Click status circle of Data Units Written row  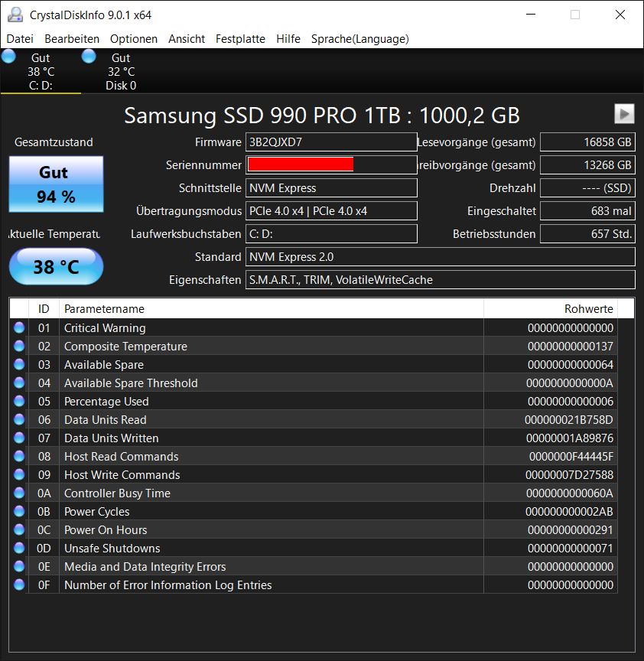(x=19, y=438)
